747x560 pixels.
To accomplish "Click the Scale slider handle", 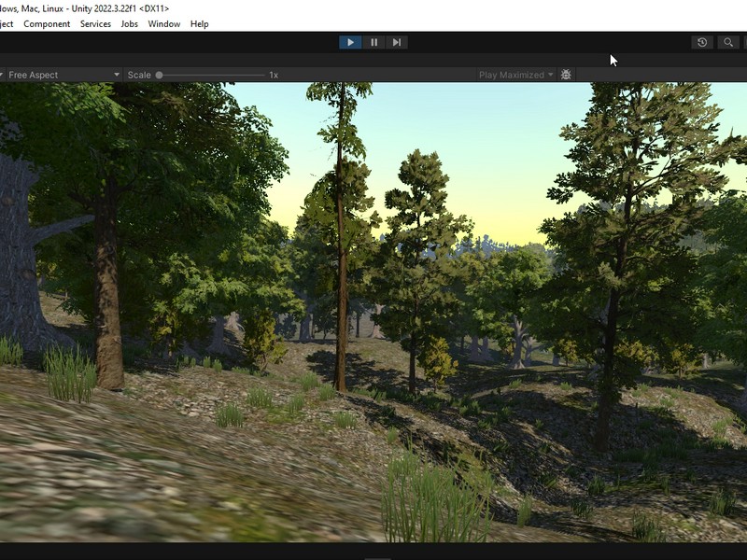I will tap(160, 75).
